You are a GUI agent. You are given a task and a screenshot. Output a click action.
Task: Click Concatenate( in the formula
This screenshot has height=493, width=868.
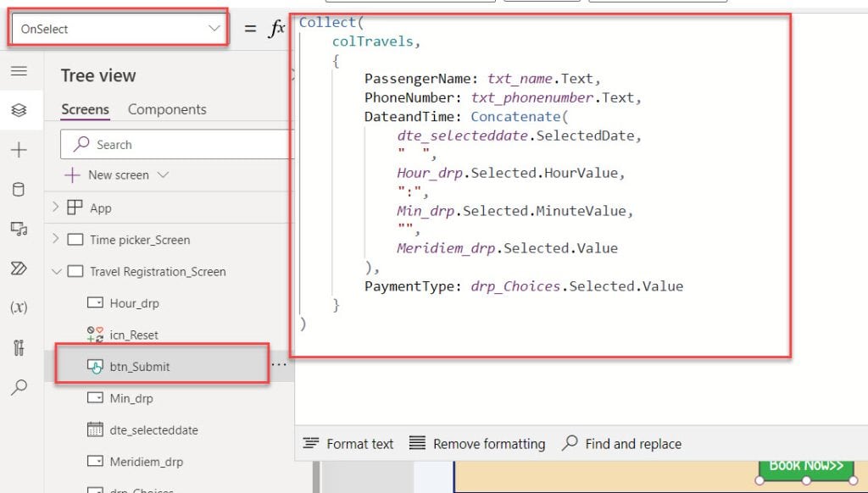(520, 117)
